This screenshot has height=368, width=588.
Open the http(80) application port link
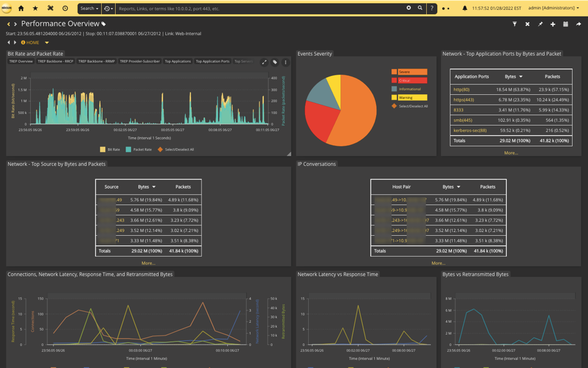click(x=461, y=90)
